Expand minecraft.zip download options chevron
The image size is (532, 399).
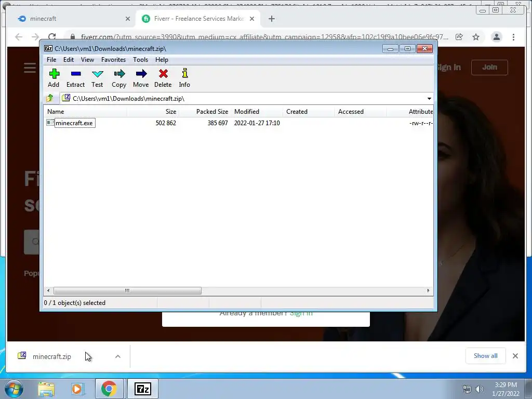click(118, 356)
